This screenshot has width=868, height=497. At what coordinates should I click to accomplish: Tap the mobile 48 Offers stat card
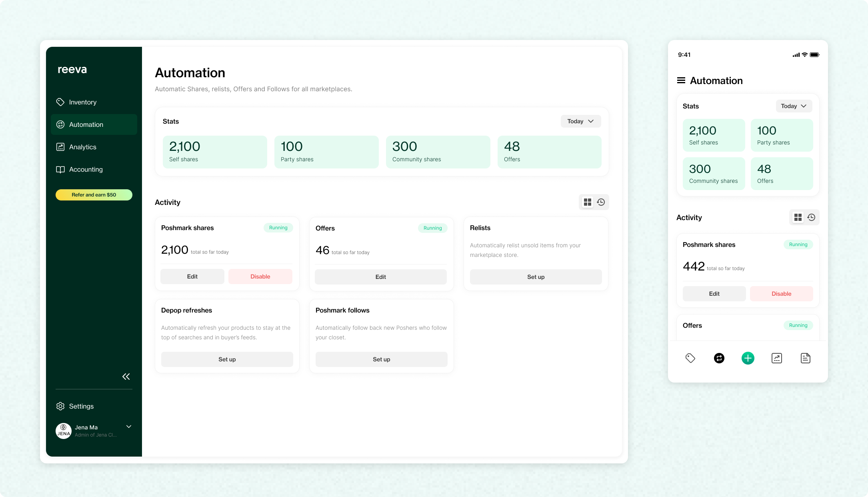click(x=782, y=174)
